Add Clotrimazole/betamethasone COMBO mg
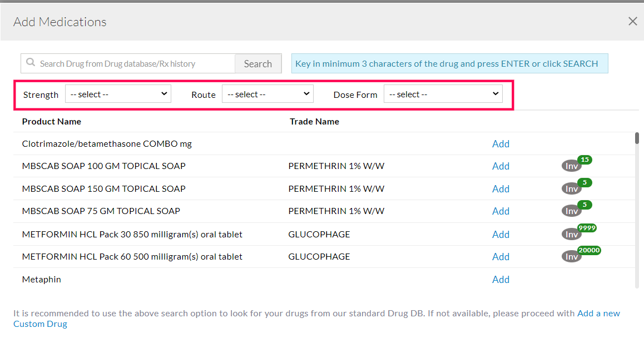 pos(501,144)
